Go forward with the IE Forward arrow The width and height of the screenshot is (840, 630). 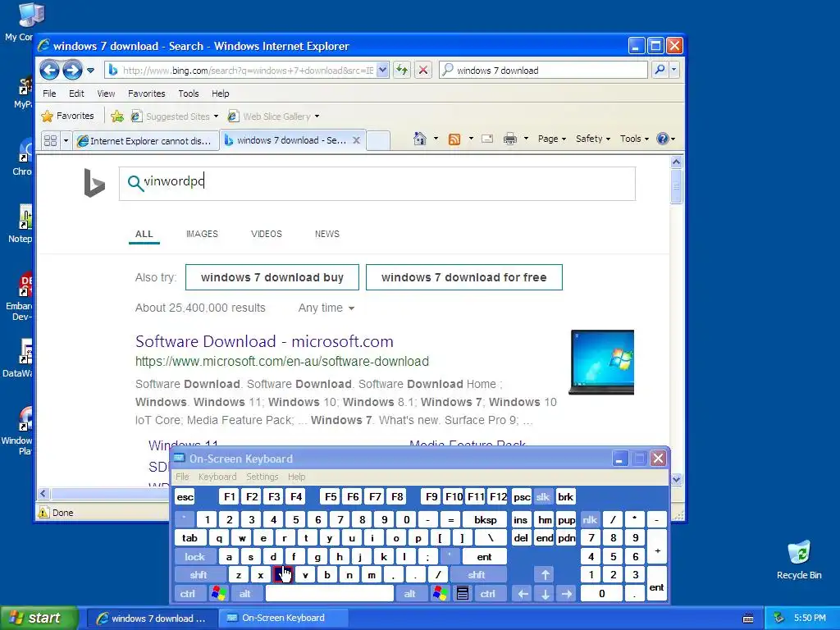[x=72, y=70]
